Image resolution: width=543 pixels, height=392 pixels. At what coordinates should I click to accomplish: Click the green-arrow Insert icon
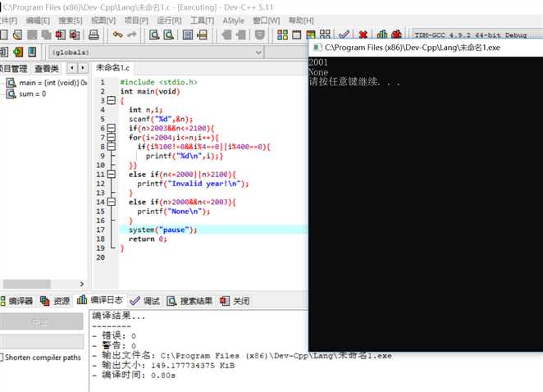coord(18,52)
